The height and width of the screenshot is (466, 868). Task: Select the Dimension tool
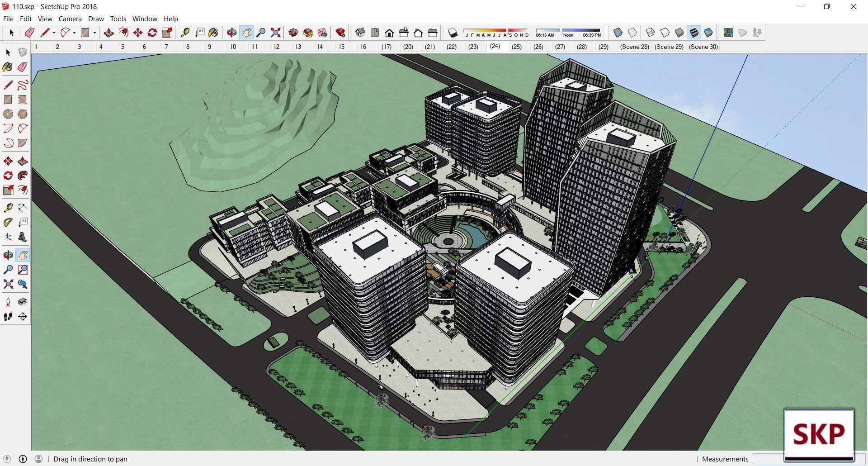pos(23,208)
